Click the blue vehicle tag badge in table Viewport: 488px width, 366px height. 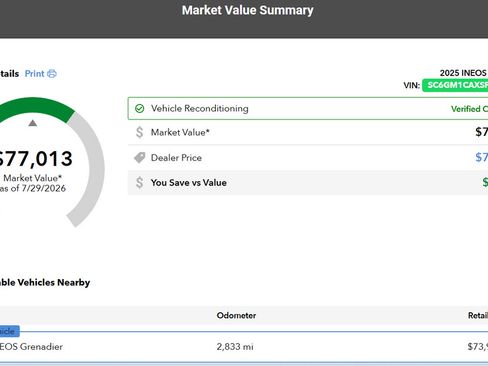pos(9,331)
